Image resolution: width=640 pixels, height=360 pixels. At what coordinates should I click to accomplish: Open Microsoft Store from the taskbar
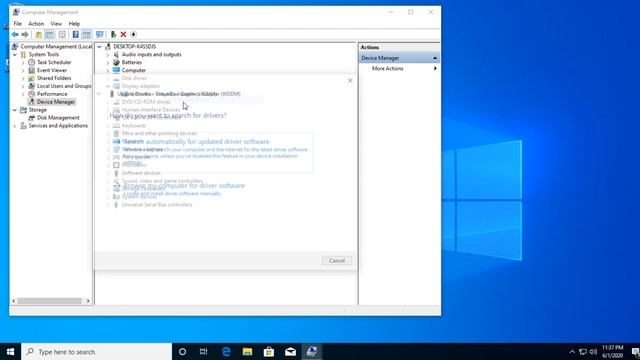coord(269,351)
